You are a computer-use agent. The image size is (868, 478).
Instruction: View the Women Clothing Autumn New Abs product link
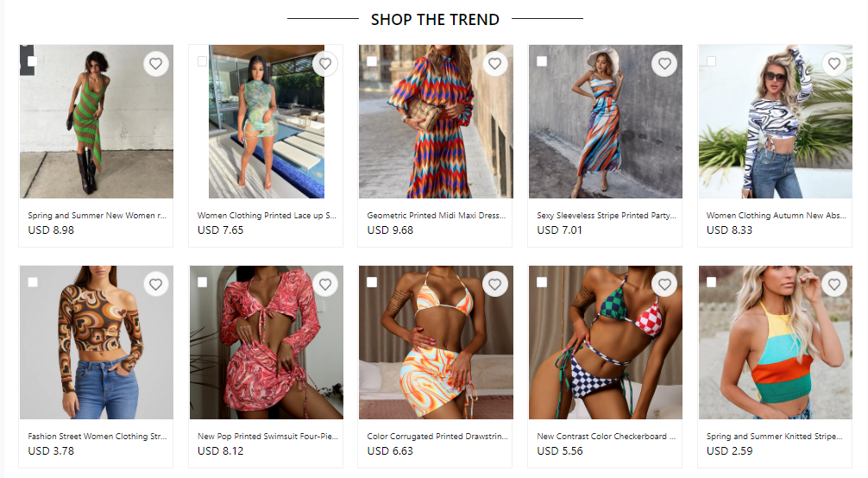tap(776, 216)
